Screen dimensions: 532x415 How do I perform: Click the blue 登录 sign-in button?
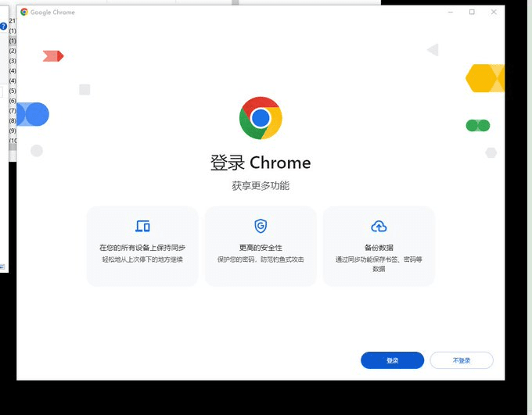click(x=392, y=360)
